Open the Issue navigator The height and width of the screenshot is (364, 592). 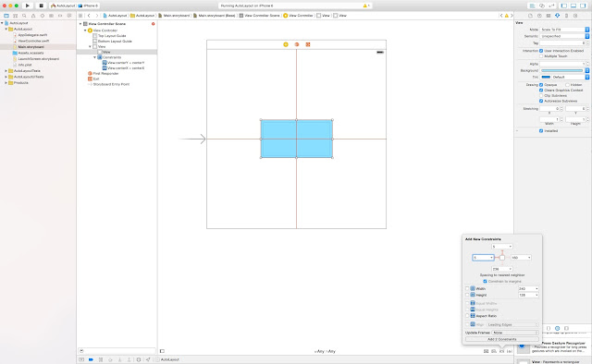[x=33, y=16]
